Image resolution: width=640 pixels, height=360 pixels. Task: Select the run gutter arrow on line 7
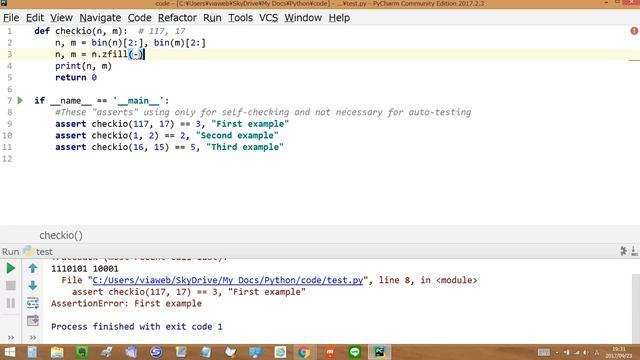click(x=20, y=100)
